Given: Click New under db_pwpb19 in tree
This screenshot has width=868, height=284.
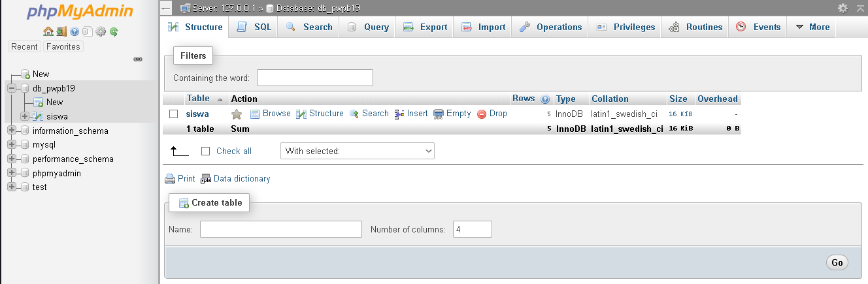Looking at the screenshot, I should pos(55,102).
